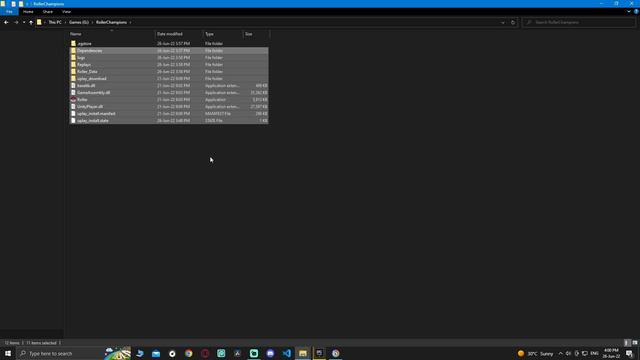The height and width of the screenshot is (360, 640).
Task: Open the notification center icon
Action: [630, 353]
